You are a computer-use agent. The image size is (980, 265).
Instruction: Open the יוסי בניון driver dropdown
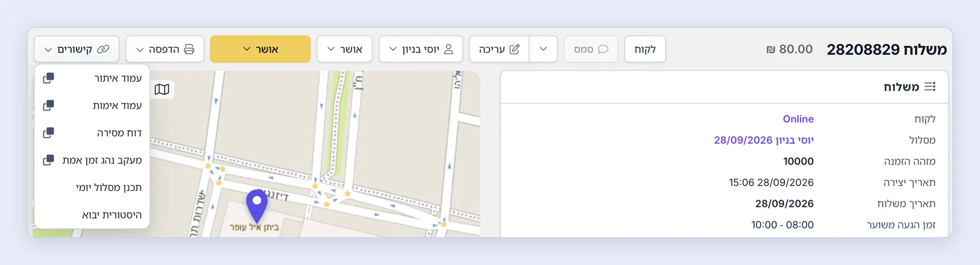coord(421,49)
